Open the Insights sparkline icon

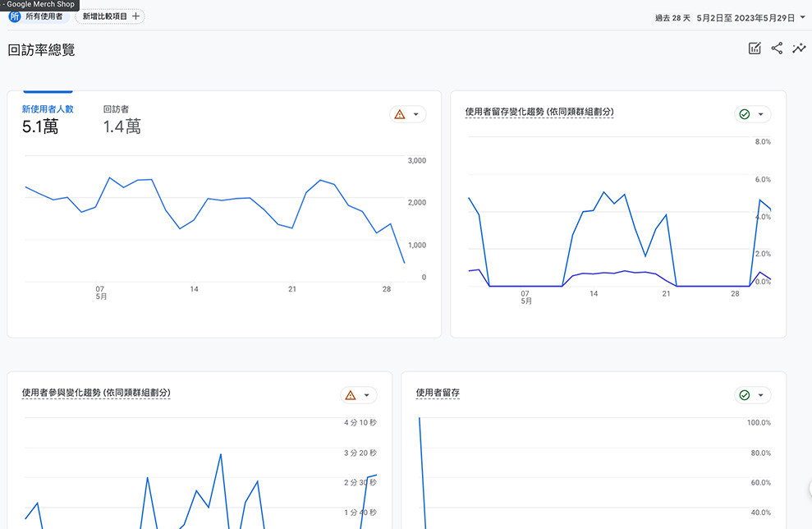pyautogui.click(x=799, y=48)
